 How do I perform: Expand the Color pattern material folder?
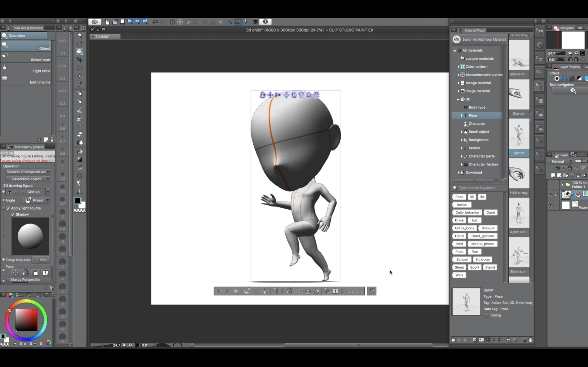[x=459, y=66]
